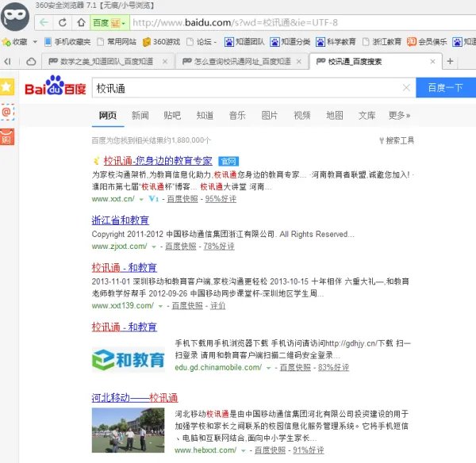Open 会员俱乐 bookmark
The width and height of the screenshot is (476, 463).
pyautogui.click(x=427, y=41)
